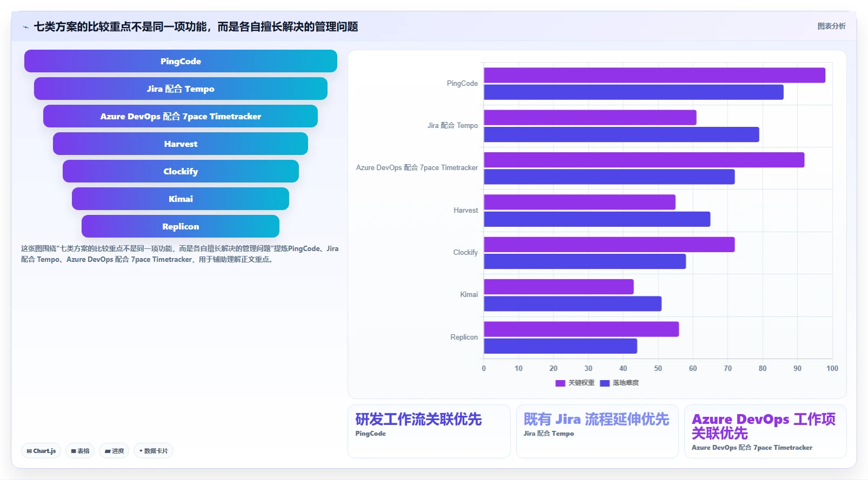
Task: Click Replicon's blue chart bar
Action: click(560, 346)
